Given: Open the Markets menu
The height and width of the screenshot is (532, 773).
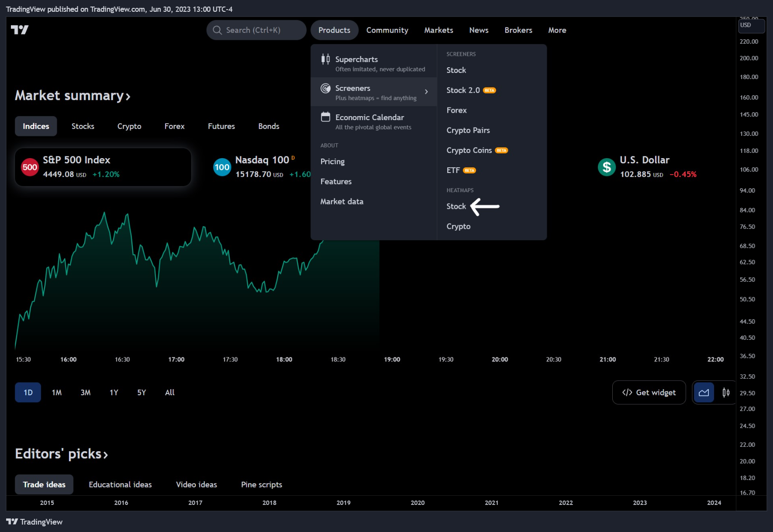Looking at the screenshot, I should point(438,30).
